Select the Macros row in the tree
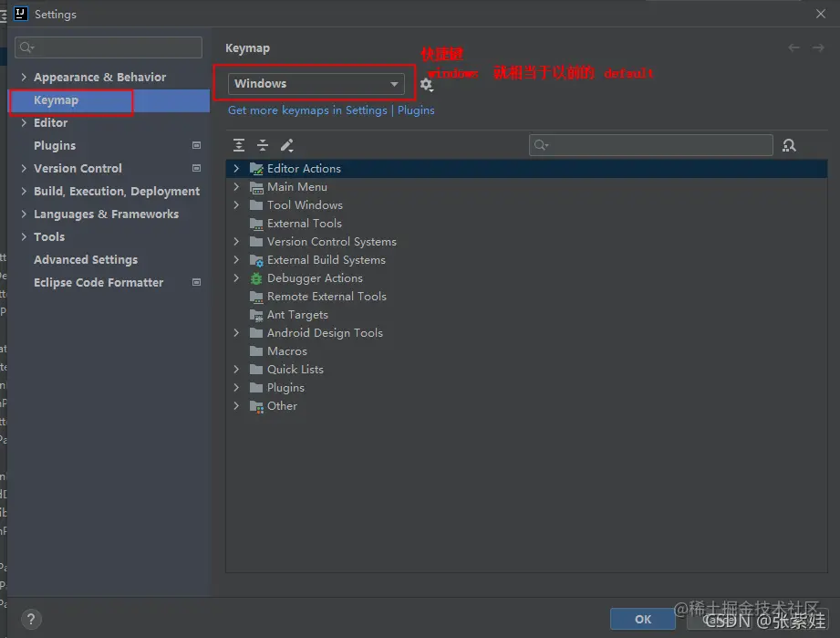 526,351
